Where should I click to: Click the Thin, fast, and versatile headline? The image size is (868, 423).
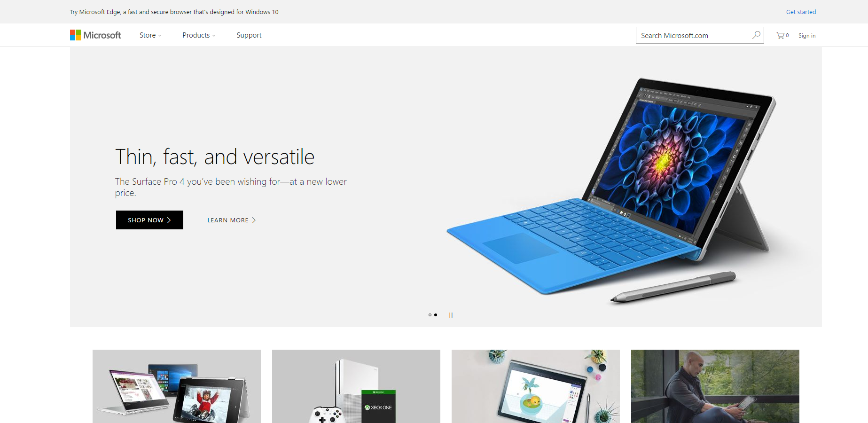pyautogui.click(x=215, y=157)
